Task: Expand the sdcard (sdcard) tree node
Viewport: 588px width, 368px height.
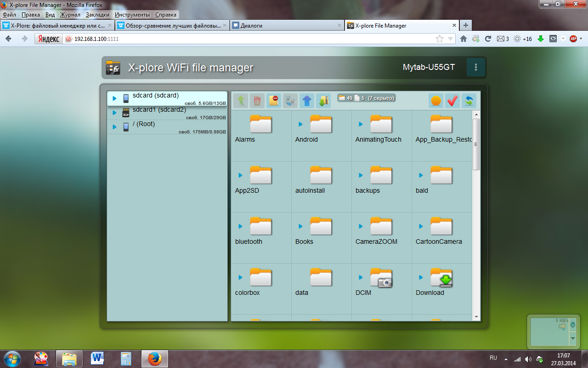Action: click(x=115, y=98)
